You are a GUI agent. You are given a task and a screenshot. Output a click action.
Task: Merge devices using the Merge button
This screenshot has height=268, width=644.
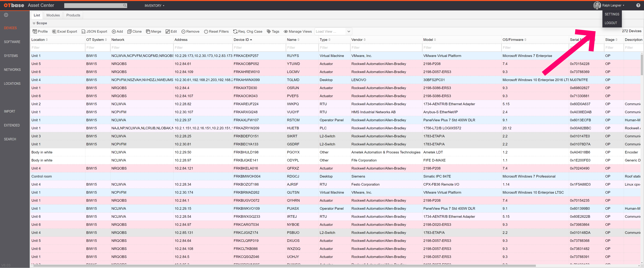[x=153, y=31]
